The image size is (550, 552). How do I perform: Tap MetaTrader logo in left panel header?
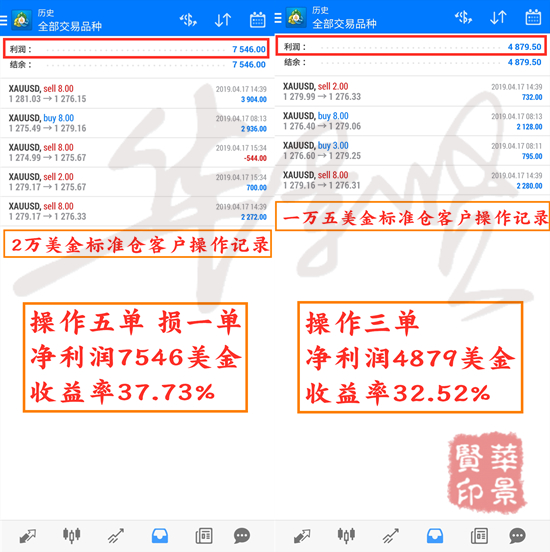click(22, 20)
